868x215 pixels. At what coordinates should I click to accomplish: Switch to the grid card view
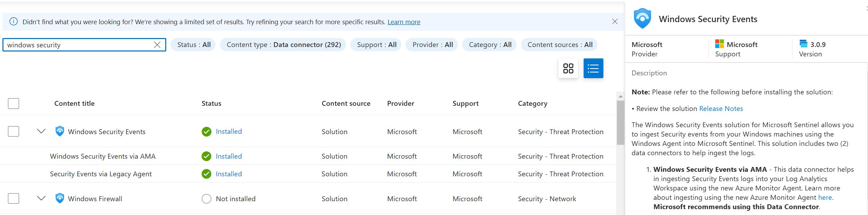[568, 68]
